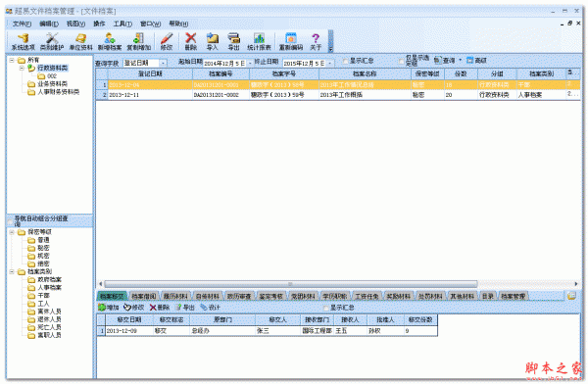
Task: Click the red X 删除 icon in main toolbar
Action: [x=190, y=41]
